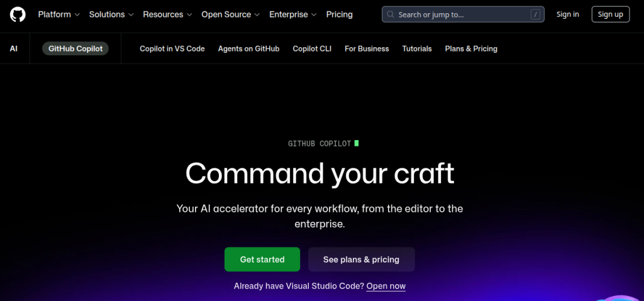This screenshot has width=644, height=301.
Task: Click the green Get started button
Action: (262, 260)
